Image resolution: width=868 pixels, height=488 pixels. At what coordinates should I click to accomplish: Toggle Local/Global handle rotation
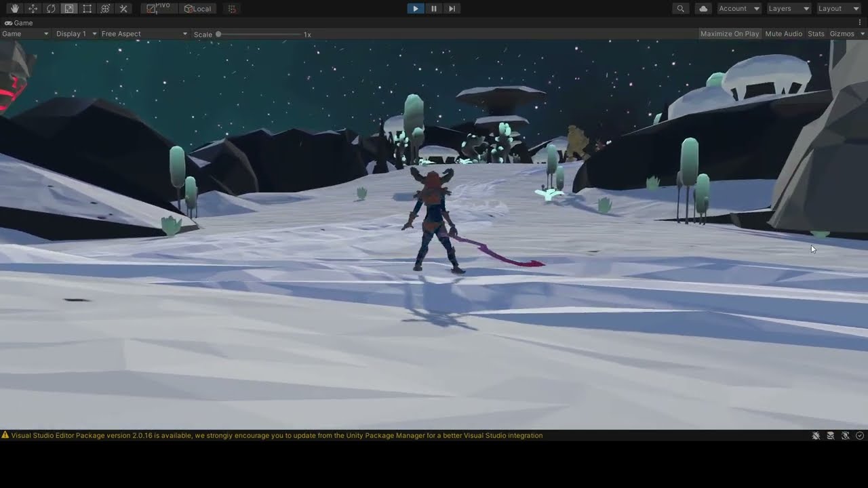click(x=197, y=9)
